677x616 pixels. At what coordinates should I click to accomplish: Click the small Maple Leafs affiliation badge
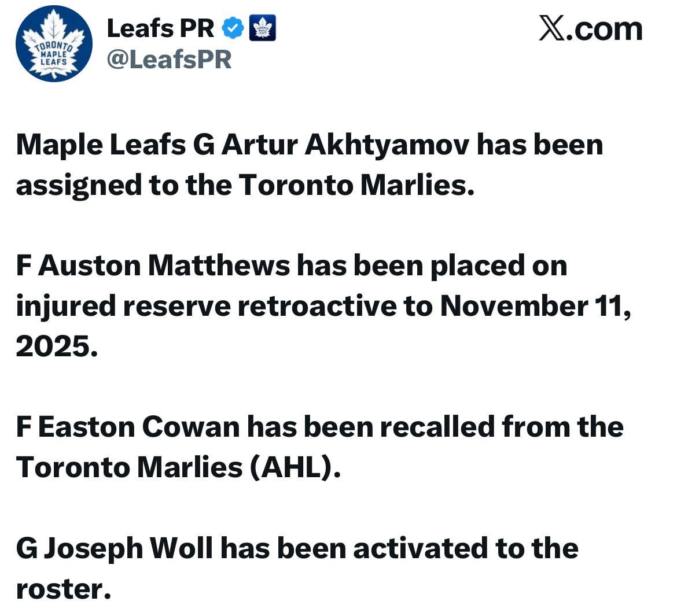click(262, 28)
